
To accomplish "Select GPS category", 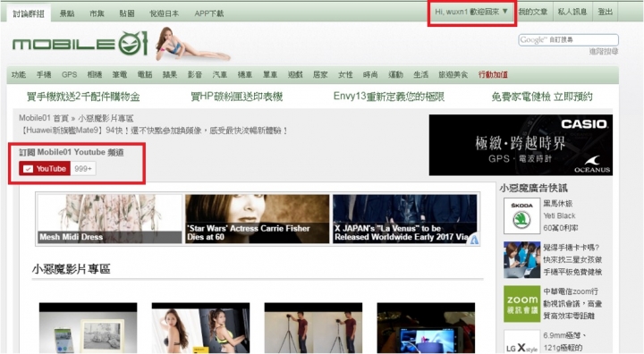I will (69, 75).
